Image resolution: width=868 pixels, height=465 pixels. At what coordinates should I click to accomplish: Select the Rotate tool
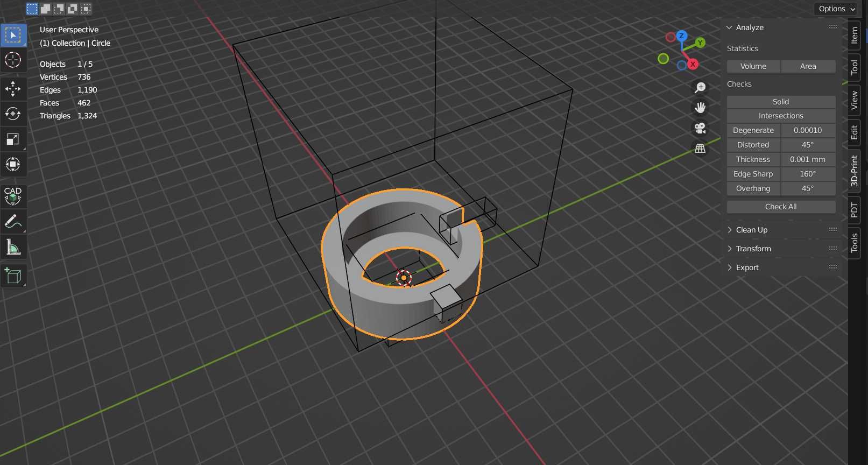pos(13,114)
